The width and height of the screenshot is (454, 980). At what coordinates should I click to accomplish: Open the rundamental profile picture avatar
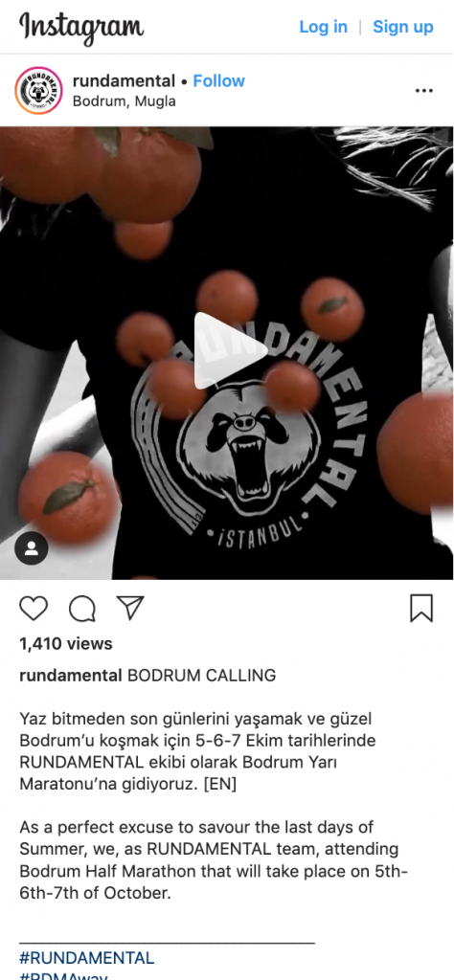coord(38,91)
